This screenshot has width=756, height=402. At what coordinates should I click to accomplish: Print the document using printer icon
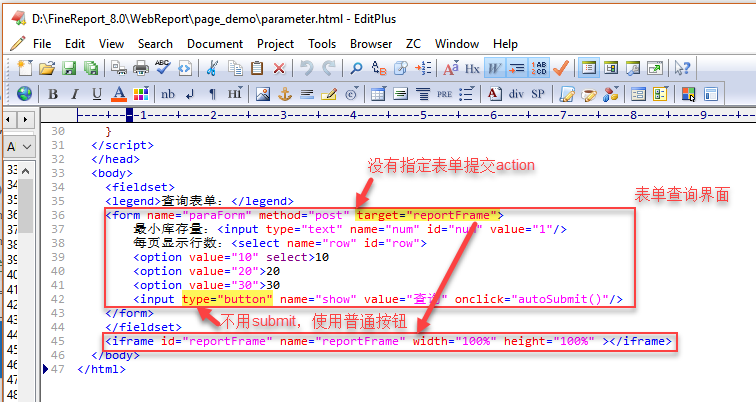[141, 68]
